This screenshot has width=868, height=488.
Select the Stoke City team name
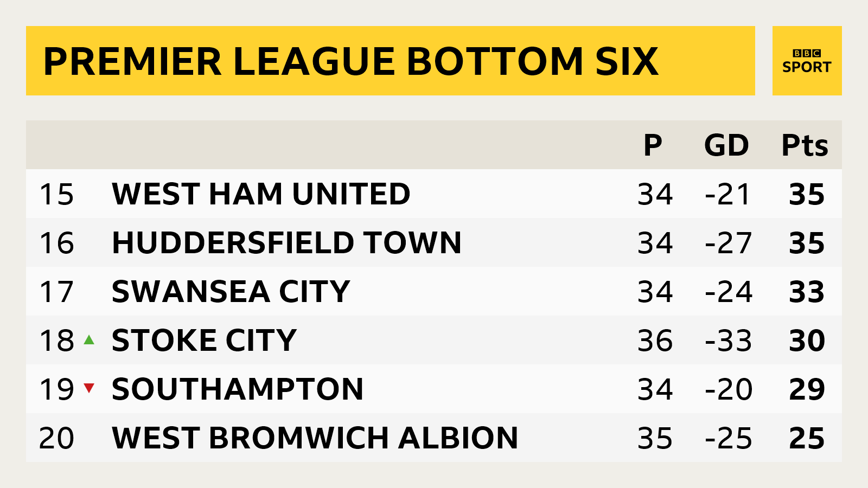point(204,341)
